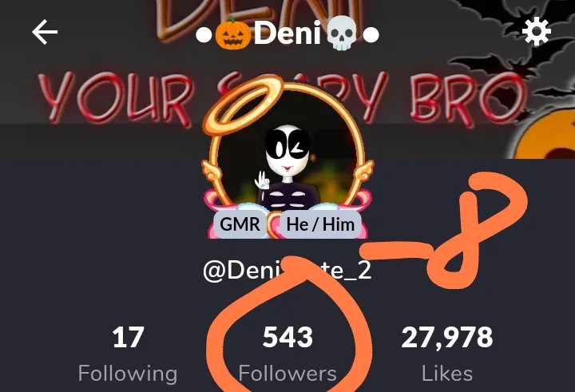Viewport: 575px width, 392px height.
Task: Select the He / Him pronoun badge
Action: pos(320,224)
